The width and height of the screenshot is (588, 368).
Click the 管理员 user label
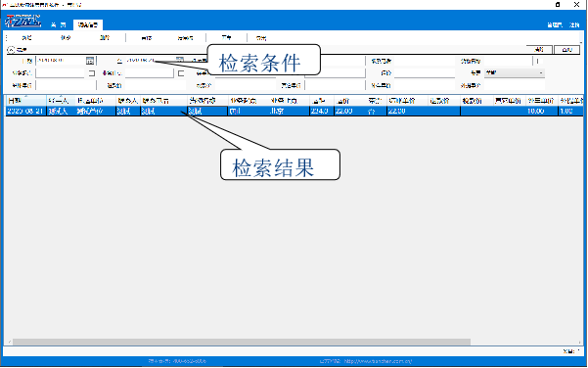pyautogui.click(x=555, y=24)
